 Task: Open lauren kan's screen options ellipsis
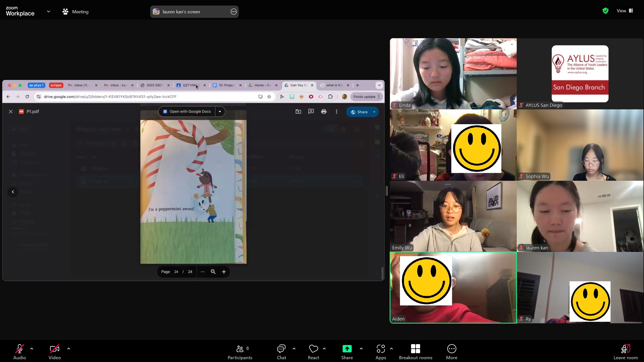click(x=233, y=12)
